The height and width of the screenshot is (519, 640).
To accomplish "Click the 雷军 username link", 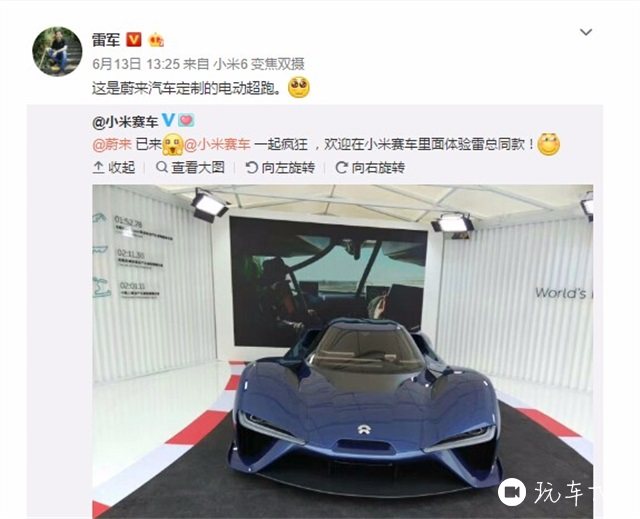I will point(106,40).
